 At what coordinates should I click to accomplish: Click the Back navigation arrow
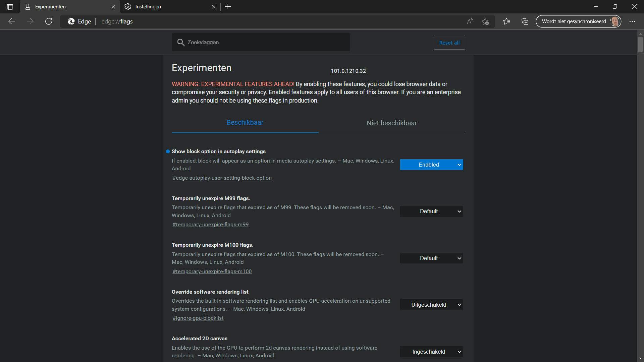coord(12,21)
